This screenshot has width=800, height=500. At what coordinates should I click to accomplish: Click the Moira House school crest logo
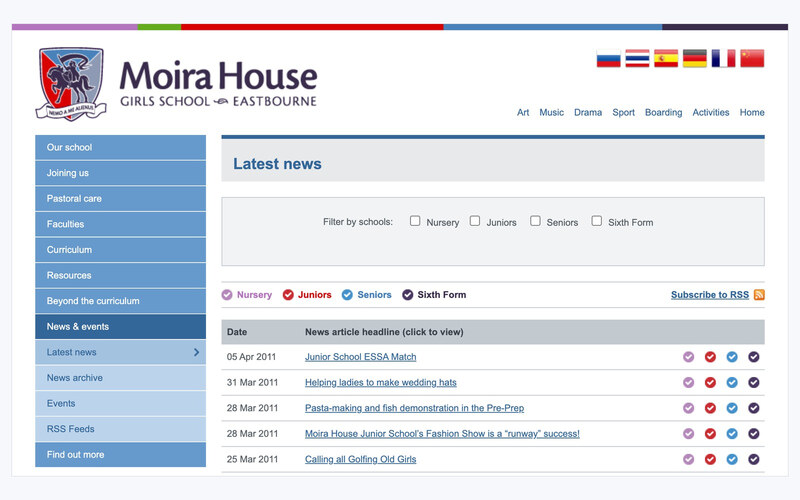[71, 84]
